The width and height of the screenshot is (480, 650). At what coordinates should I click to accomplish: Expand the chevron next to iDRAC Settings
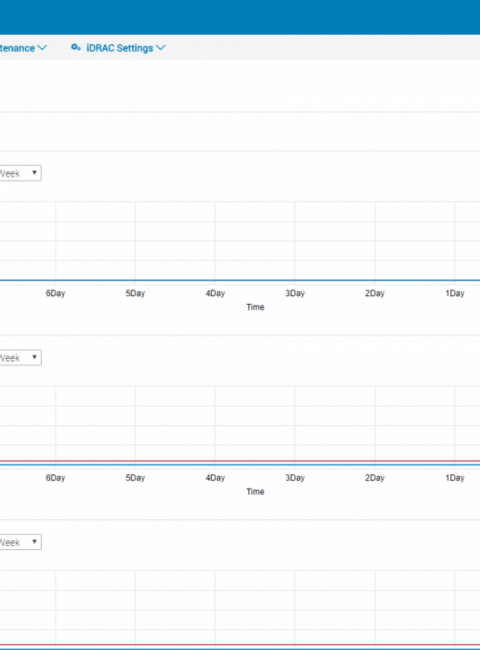160,48
